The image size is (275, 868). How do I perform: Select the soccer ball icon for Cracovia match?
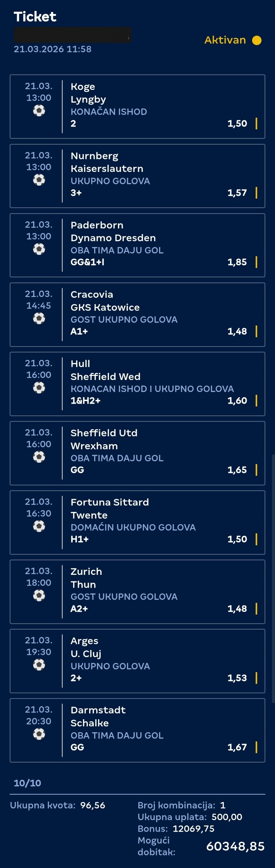[x=39, y=318]
